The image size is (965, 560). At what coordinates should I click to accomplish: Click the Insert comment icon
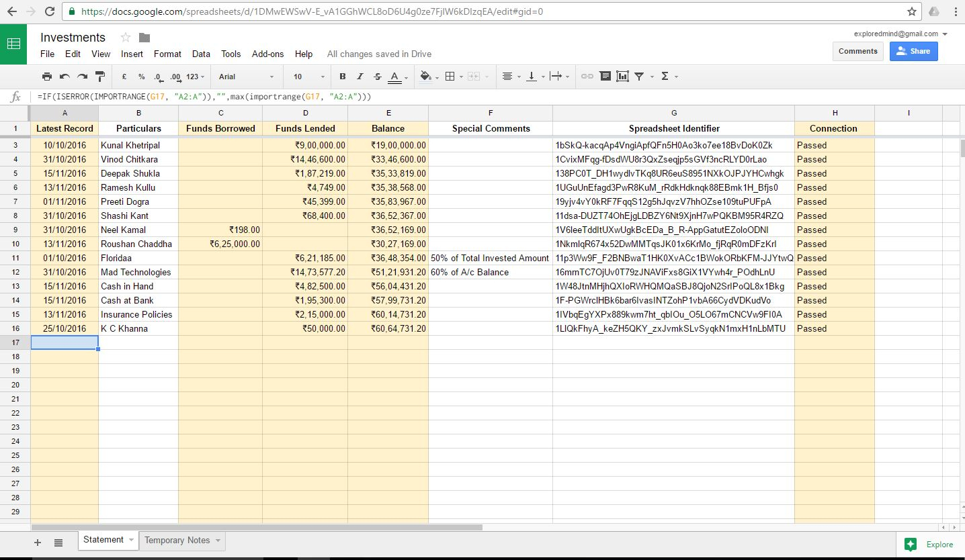pos(605,77)
